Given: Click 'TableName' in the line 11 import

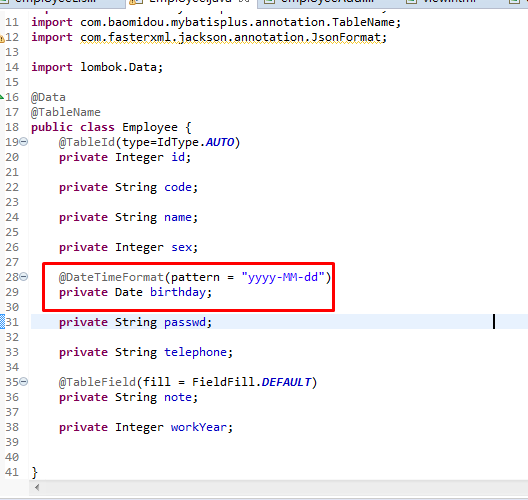Looking at the screenshot, I should point(363,22).
